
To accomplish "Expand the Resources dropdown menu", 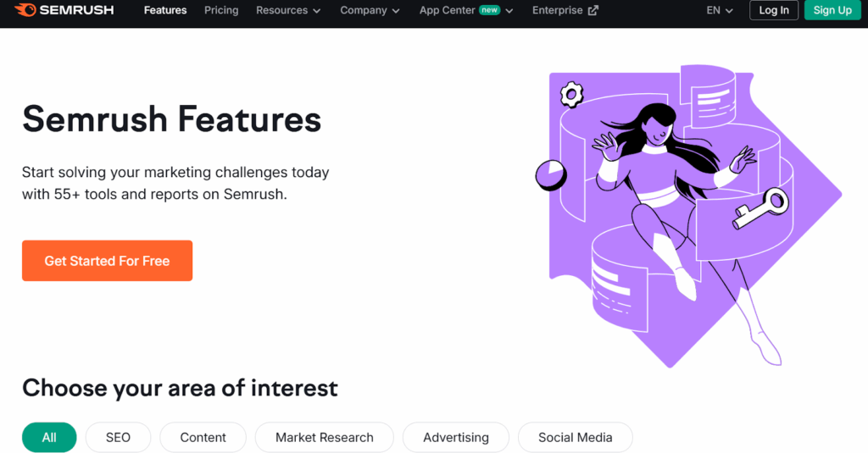I will (288, 11).
